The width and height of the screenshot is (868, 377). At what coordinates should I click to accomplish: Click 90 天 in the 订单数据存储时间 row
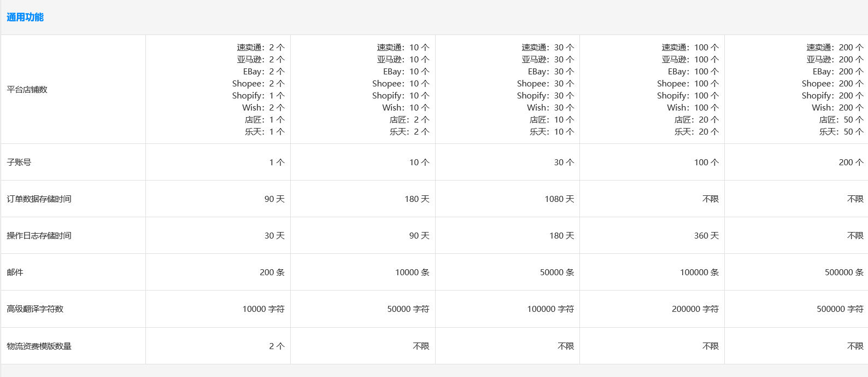click(274, 199)
